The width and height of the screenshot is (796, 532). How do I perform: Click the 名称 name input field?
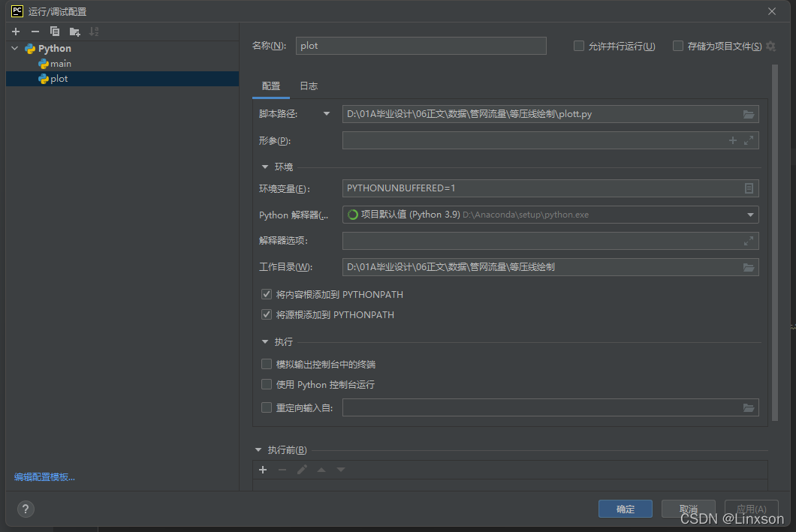tap(421, 46)
